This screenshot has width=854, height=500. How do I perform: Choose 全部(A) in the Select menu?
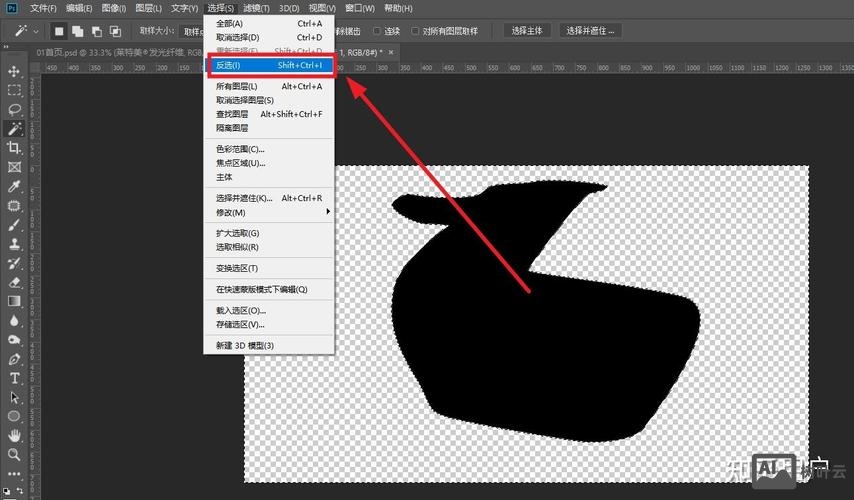click(269, 23)
